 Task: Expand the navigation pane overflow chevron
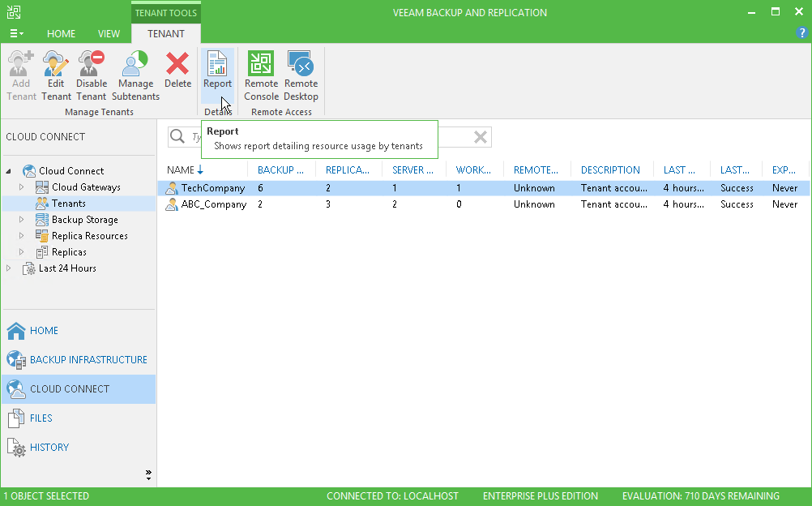pos(148,474)
